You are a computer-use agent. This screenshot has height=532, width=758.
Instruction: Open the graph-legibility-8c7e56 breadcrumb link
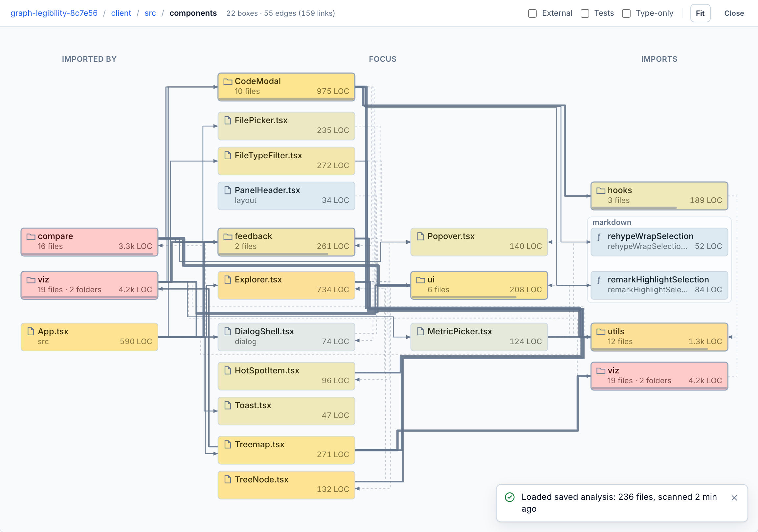pos(54,13)
